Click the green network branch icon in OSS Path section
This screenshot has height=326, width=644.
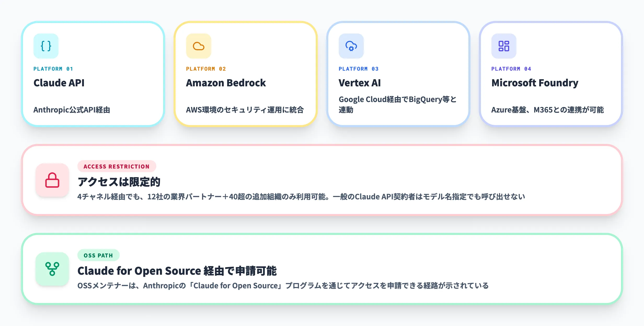tap(52, 269)
